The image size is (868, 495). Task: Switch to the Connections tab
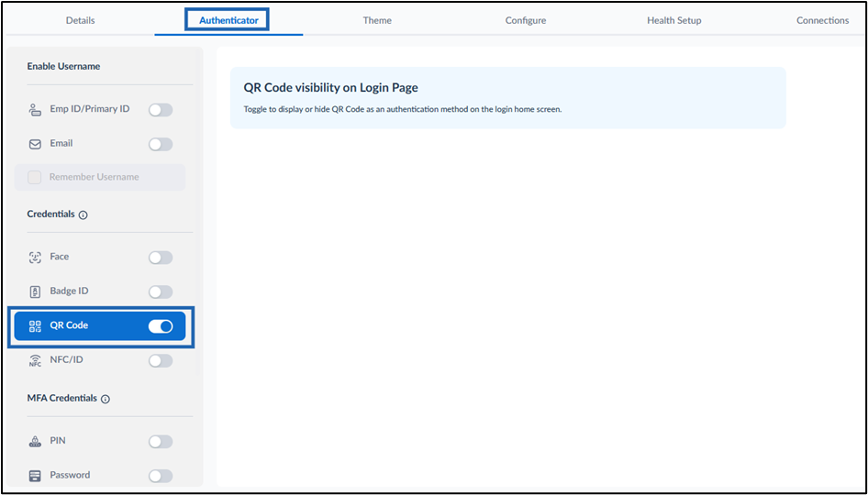click(822, 20)
